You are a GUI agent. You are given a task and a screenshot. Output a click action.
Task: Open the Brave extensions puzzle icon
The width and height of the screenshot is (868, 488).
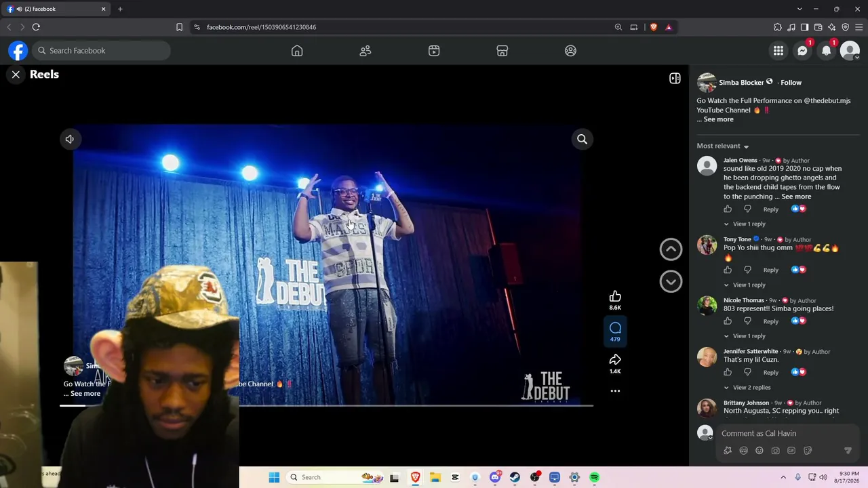click(x=778, y=27)
